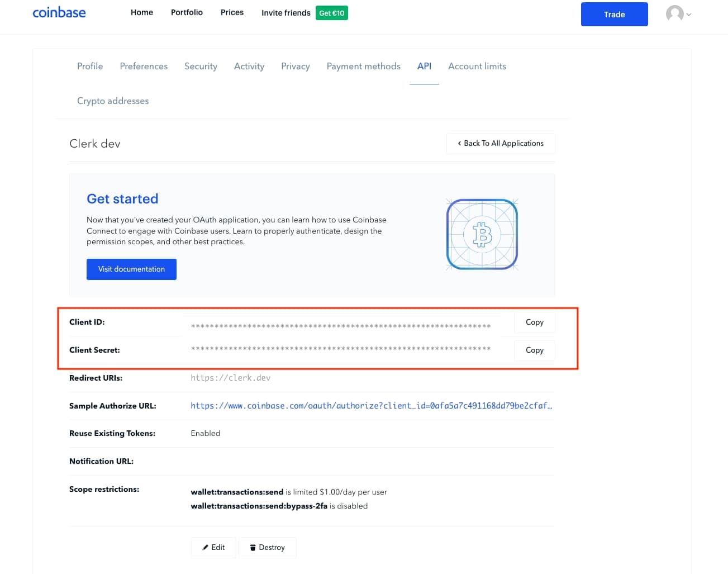Go to Home in the top navigation
The width and height of the screenshot is (728, 574).
point(142,12)
